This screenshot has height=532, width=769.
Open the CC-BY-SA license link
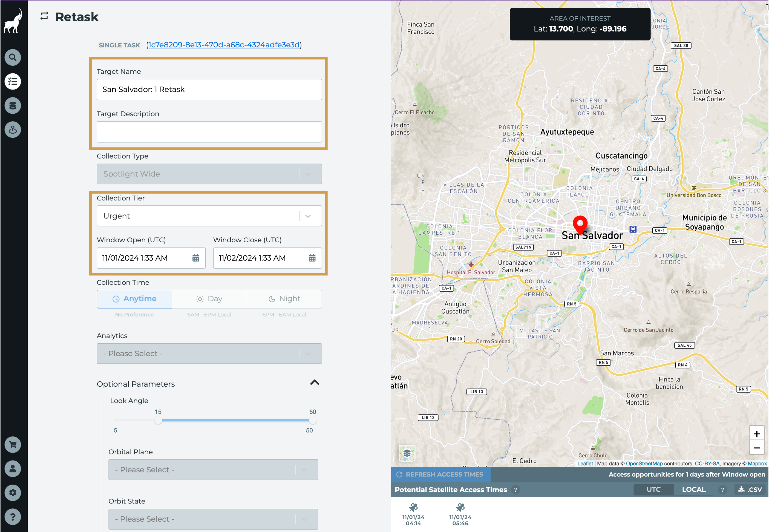pos(707,463)
